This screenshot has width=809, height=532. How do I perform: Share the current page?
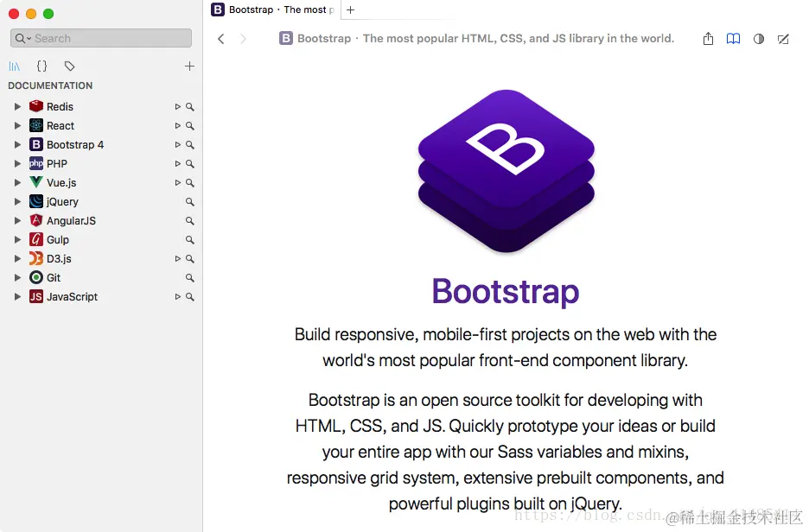709,39
